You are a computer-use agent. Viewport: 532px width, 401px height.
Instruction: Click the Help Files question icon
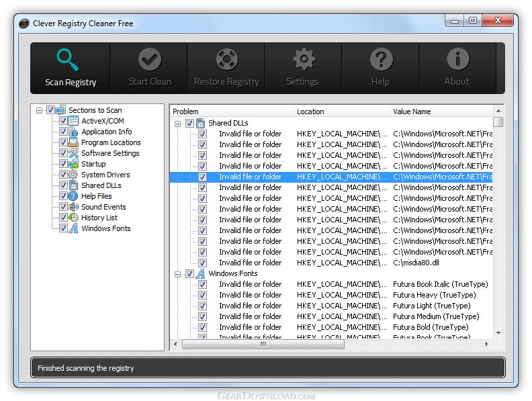point(73,196)
